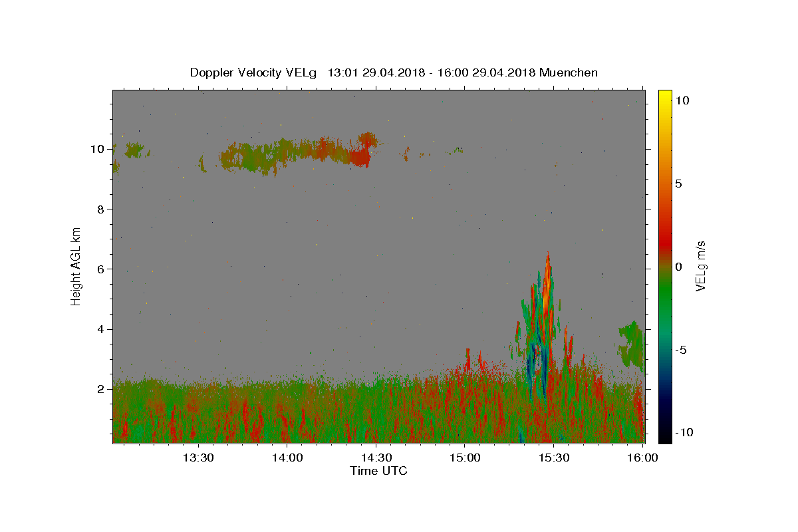Select the '15:00' time axis label
This screenshot has height=532, width=798.
(465, 458)
